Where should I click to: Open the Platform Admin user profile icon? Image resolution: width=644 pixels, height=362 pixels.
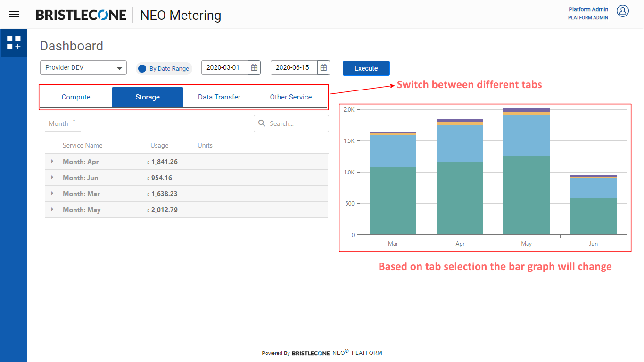point(623,11)
